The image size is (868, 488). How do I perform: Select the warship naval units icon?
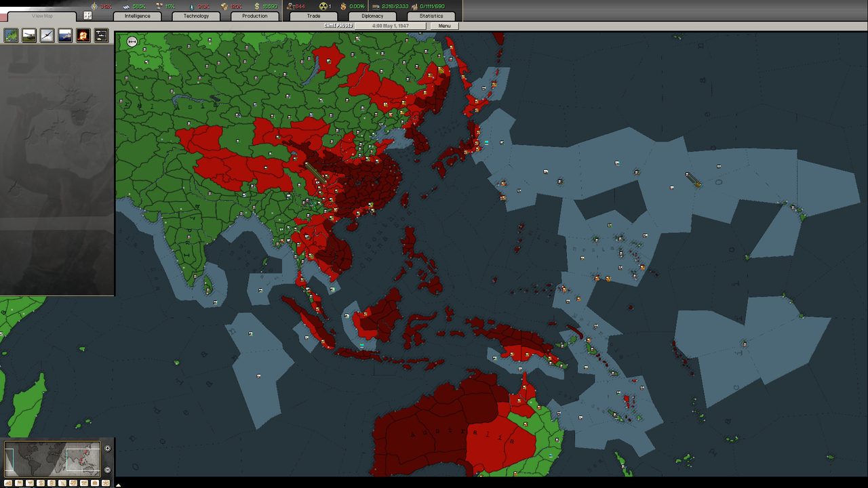pos(65,35)
